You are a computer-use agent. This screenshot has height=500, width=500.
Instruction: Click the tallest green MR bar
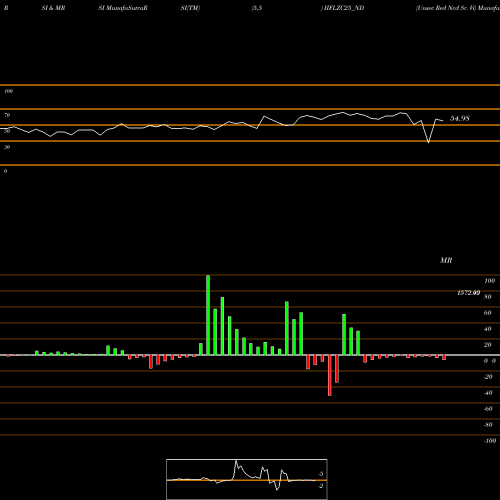[x=208, y=315]
